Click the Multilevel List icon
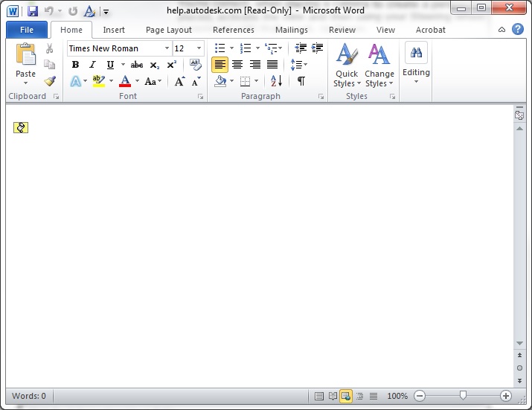Viewport: 532px width, 410px height. (x=272, y=48)
